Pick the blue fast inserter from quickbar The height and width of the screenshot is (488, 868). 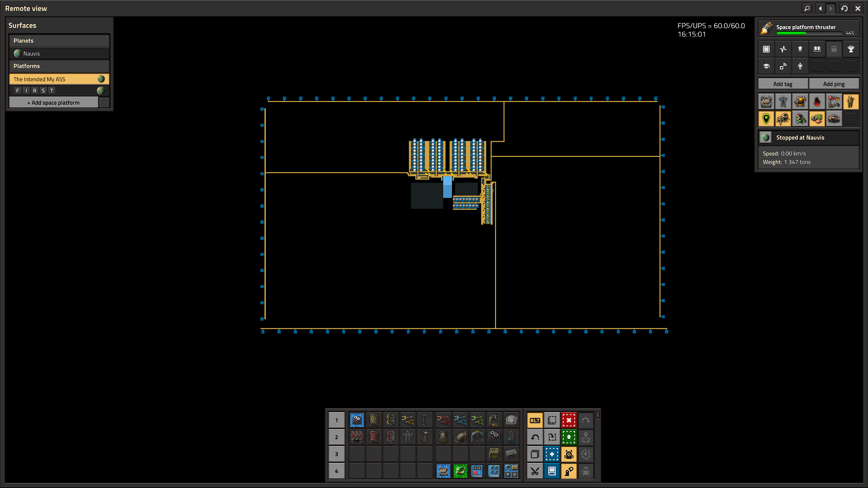(x=460, y=420)
